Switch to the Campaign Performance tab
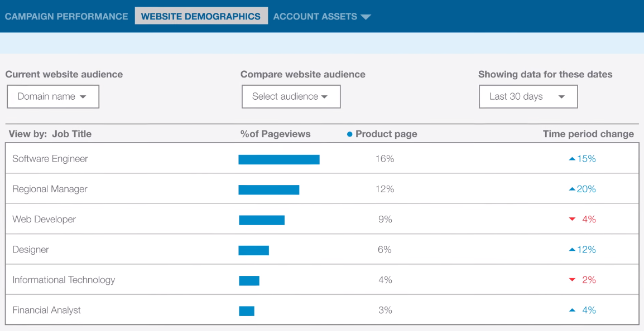The image size is (644, 331). pos(66,16)
